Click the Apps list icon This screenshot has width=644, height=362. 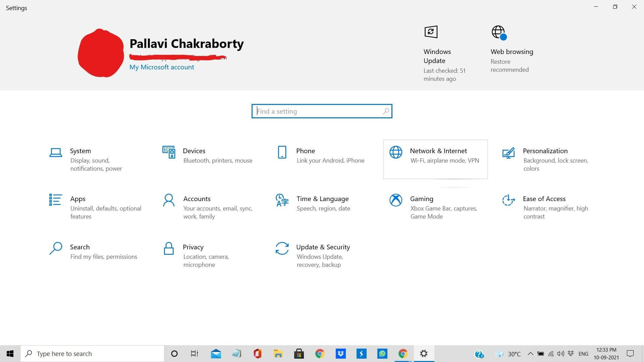[x=55, y=200]
